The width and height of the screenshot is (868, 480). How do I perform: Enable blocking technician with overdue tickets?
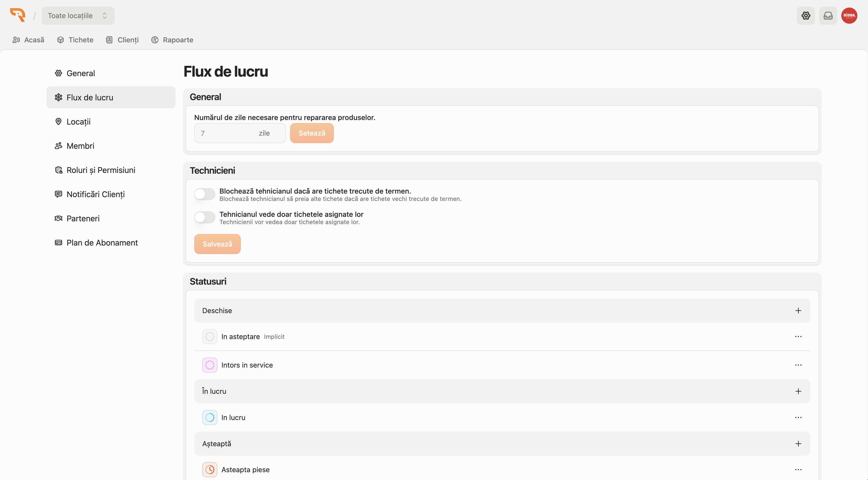[x=205, y=194]
